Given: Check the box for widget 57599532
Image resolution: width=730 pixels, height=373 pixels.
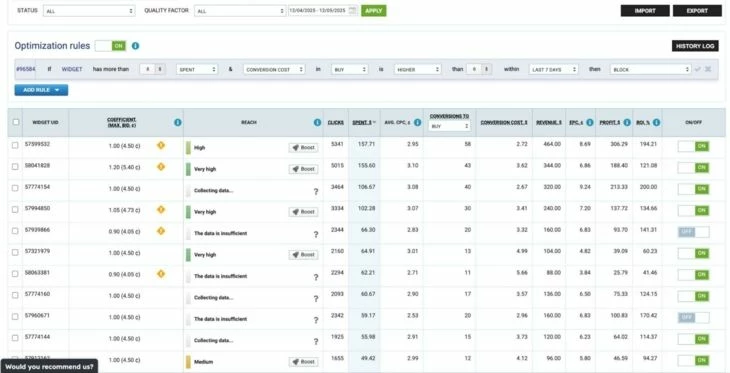Looking at the screenshot, I should 15,145.
